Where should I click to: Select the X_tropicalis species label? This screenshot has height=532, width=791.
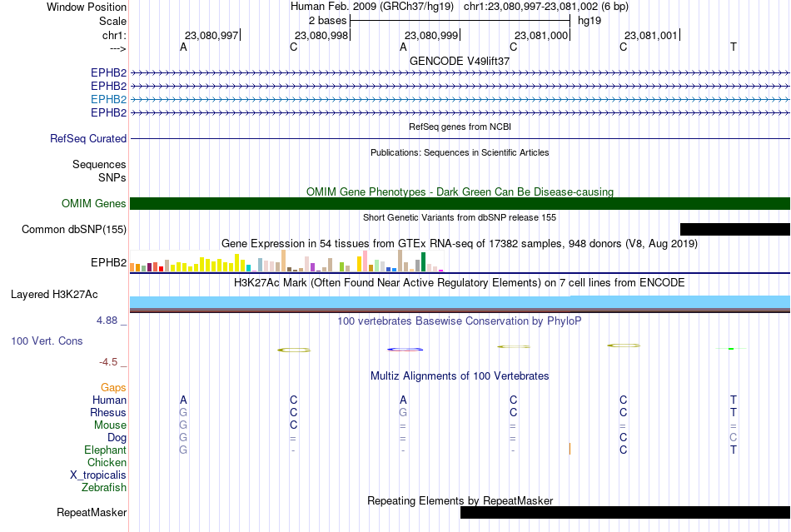(x=98, y=475)
